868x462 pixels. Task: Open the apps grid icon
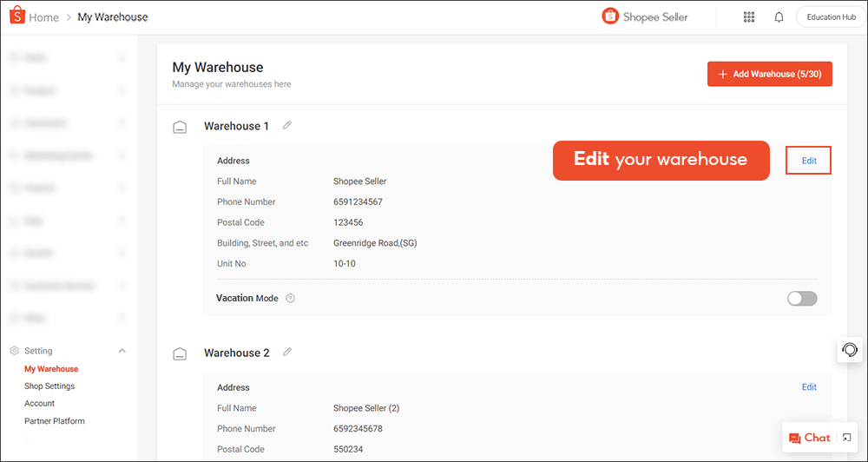tap(748, 17)
